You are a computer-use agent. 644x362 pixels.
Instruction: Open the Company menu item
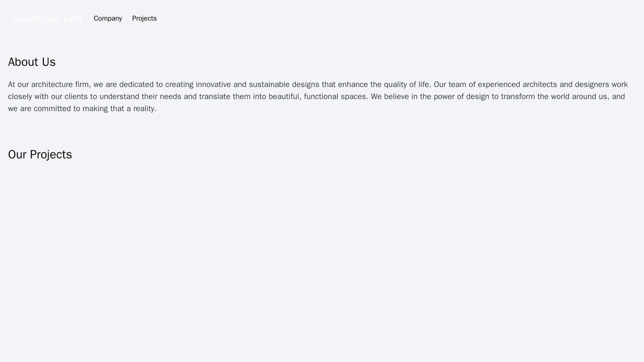(108, 18)
